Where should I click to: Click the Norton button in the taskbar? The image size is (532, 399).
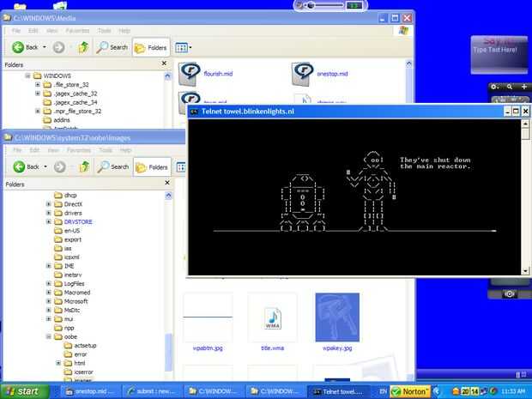click(x=410, y=391)
